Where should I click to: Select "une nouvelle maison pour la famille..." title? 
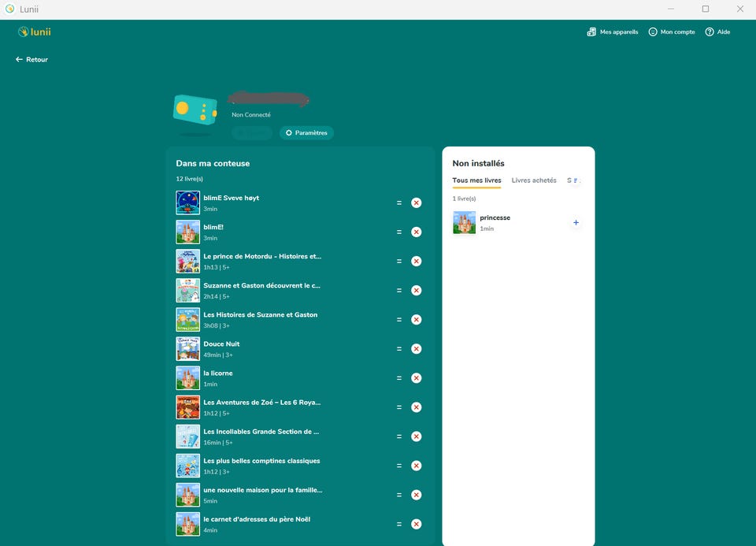[263, 490]
